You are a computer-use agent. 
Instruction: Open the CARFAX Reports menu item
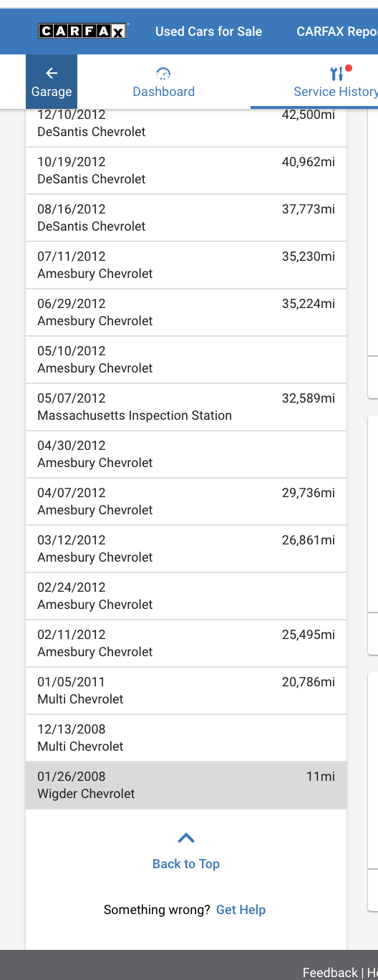click(337, 32)
